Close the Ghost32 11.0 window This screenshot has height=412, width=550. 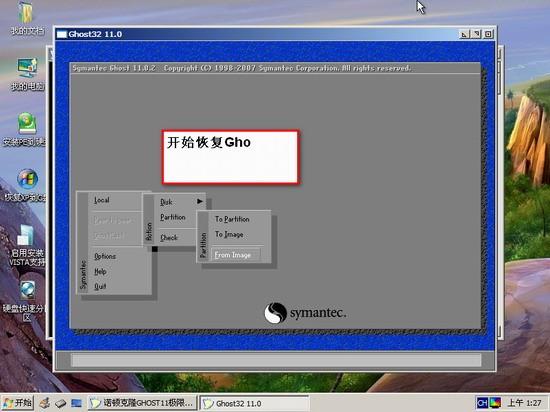(488, 34)
